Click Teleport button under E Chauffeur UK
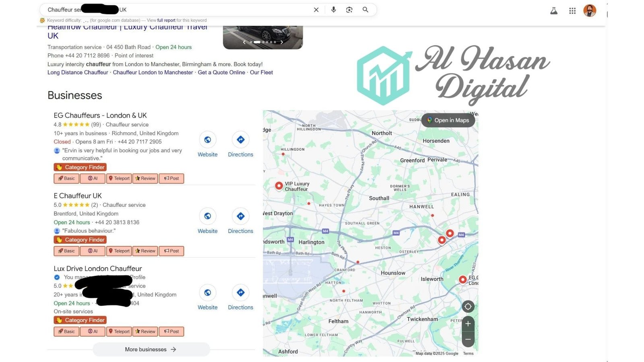644x362 pixels. pyautogui.click(x=119, y=251)
